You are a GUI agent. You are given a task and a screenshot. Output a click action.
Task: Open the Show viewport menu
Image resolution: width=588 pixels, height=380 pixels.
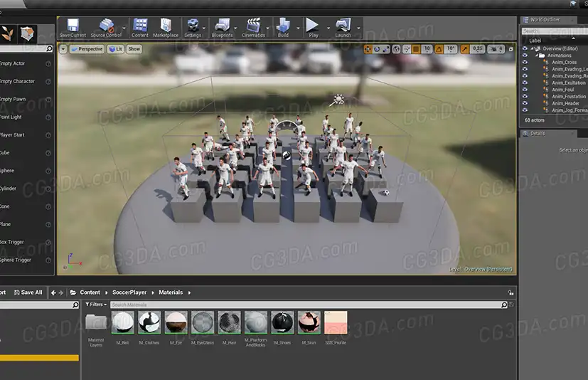point(134,49)
